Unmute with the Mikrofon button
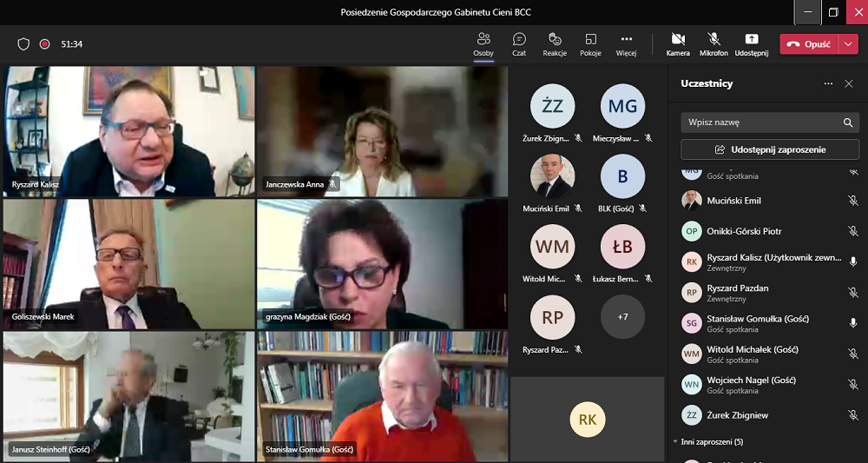The image size is (868, 463). (713, 44)
